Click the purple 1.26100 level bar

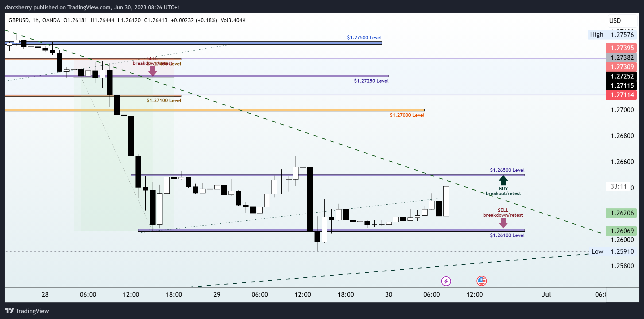[331, 230]
